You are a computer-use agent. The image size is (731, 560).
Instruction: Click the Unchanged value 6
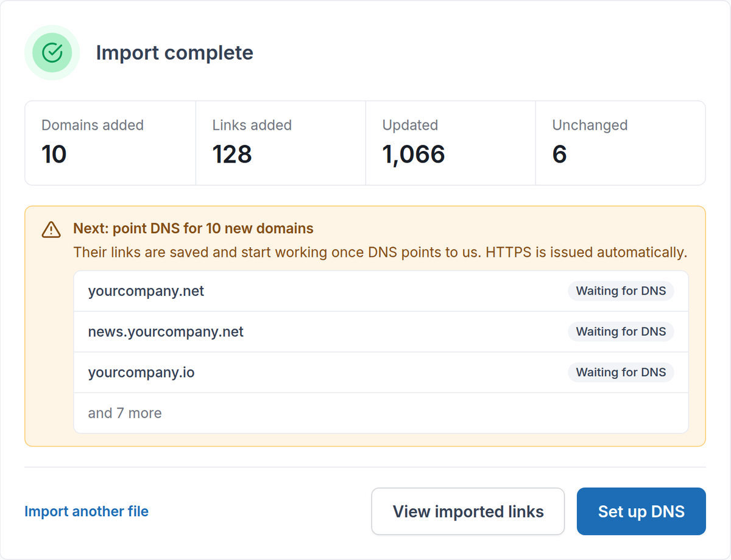(560, 155)
